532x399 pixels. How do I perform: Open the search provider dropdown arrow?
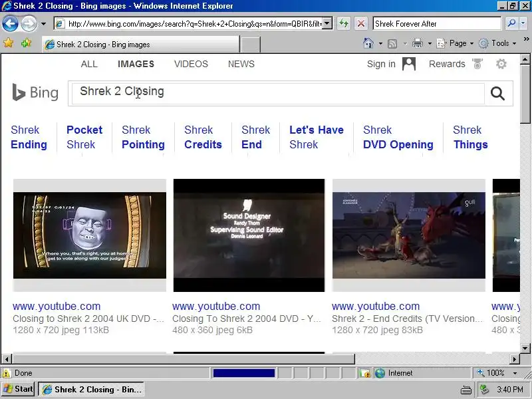(x=523, y=23)
